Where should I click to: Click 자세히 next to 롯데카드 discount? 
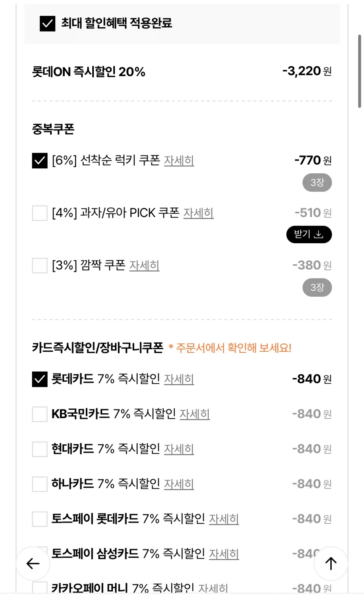179,379
